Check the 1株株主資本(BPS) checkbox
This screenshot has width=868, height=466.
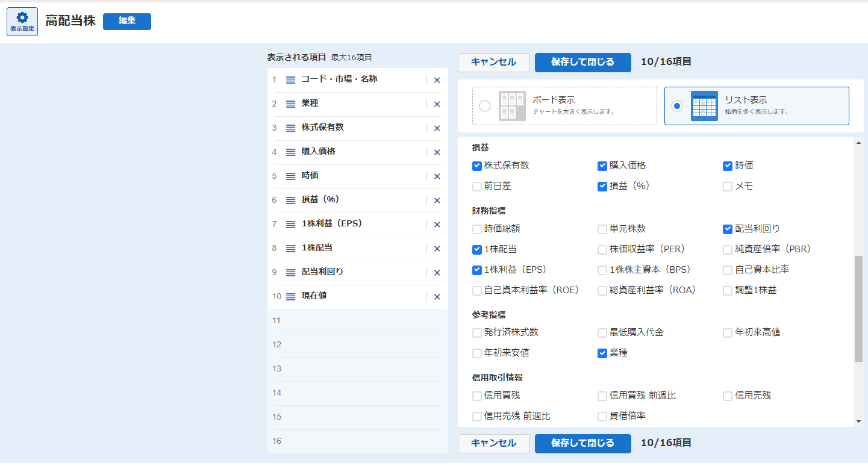pyautogui.click(x=602, y=270)
